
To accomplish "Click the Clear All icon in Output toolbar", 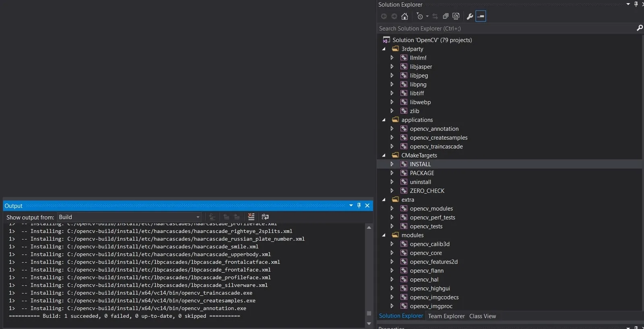I will tap(251, 217).
